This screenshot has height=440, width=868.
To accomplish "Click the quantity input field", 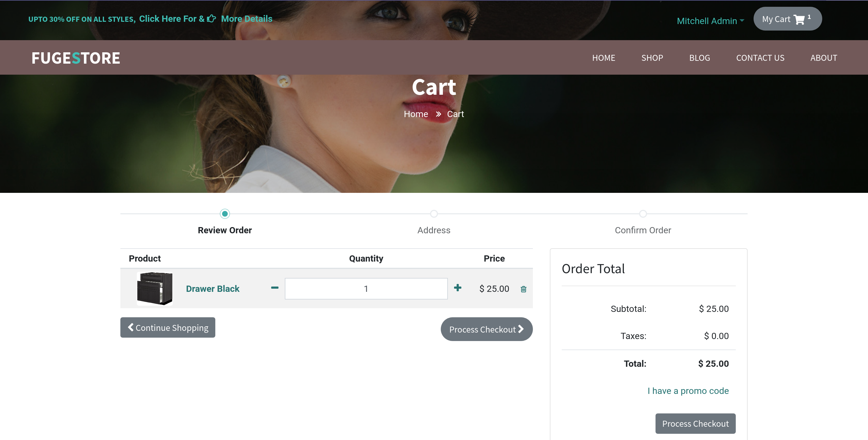I will (x=366, y=289).
